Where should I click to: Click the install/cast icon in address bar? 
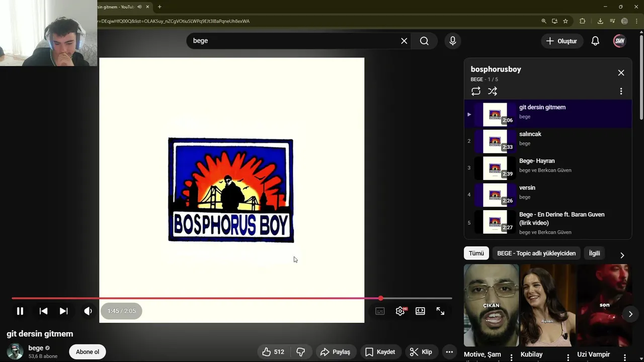pos(554,21)
